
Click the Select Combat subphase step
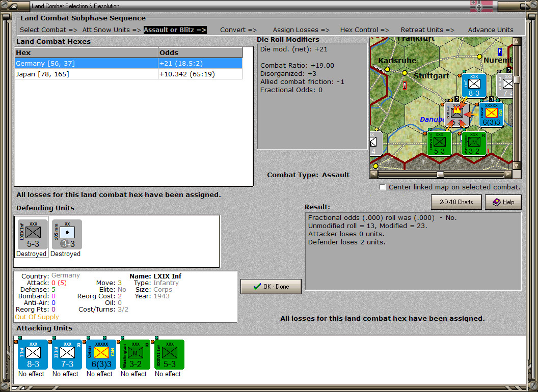coord(48,30)
